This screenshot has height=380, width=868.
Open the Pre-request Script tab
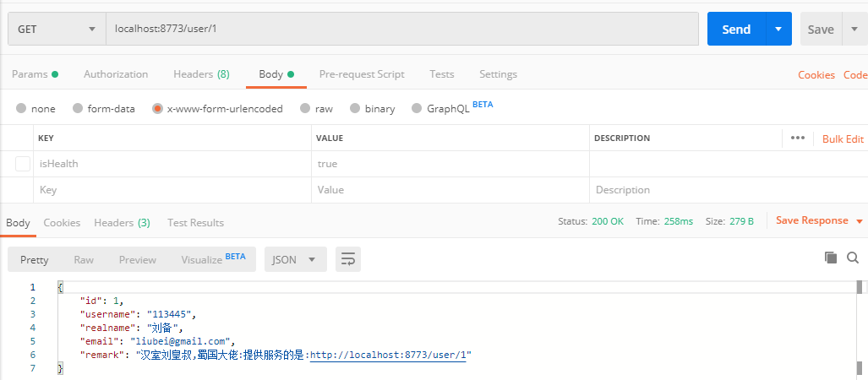tap(361, 74)
